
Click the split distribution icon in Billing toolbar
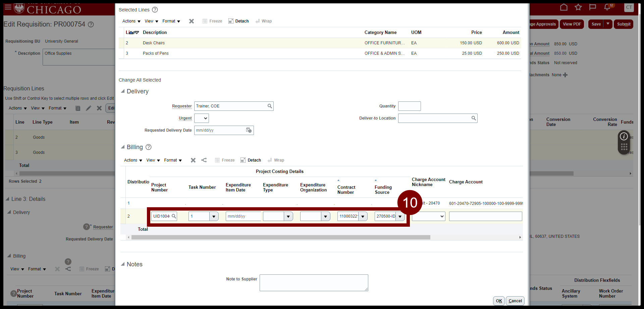click(204, 160)
